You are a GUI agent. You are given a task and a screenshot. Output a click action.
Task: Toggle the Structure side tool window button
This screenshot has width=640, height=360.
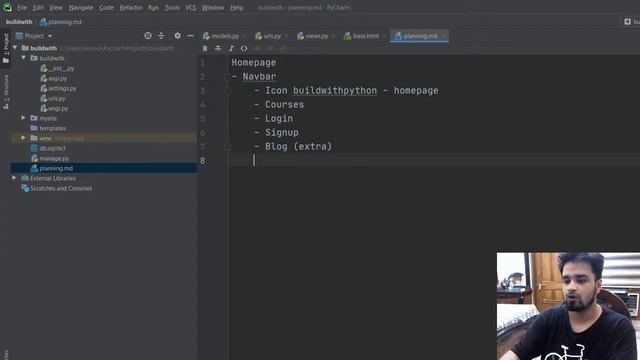6,92
